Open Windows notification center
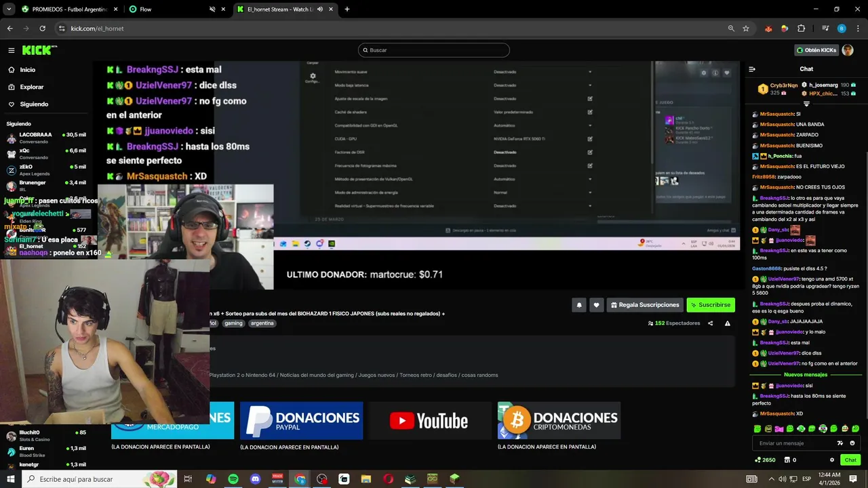The width and height of the screenshot is (868, 488). (x=853, y=479)
